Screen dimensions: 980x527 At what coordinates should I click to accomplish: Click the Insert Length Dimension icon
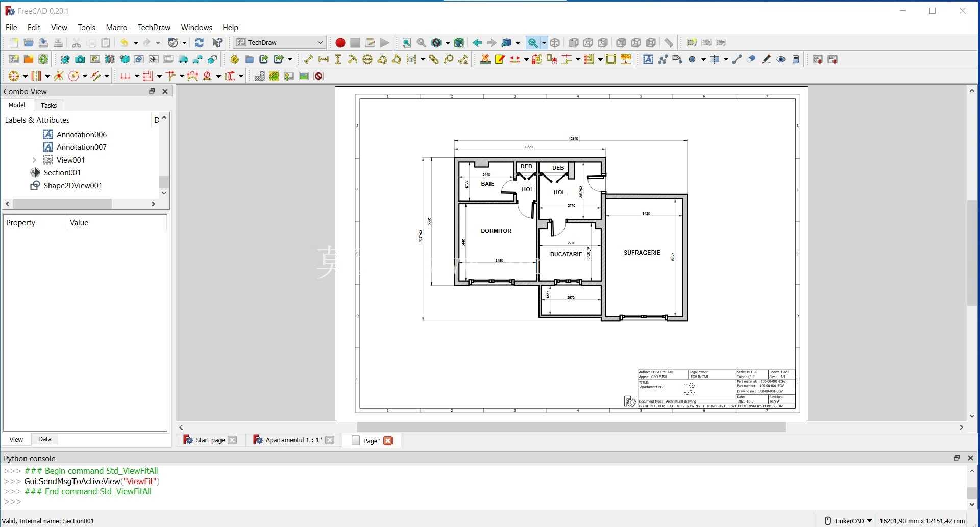308,60
